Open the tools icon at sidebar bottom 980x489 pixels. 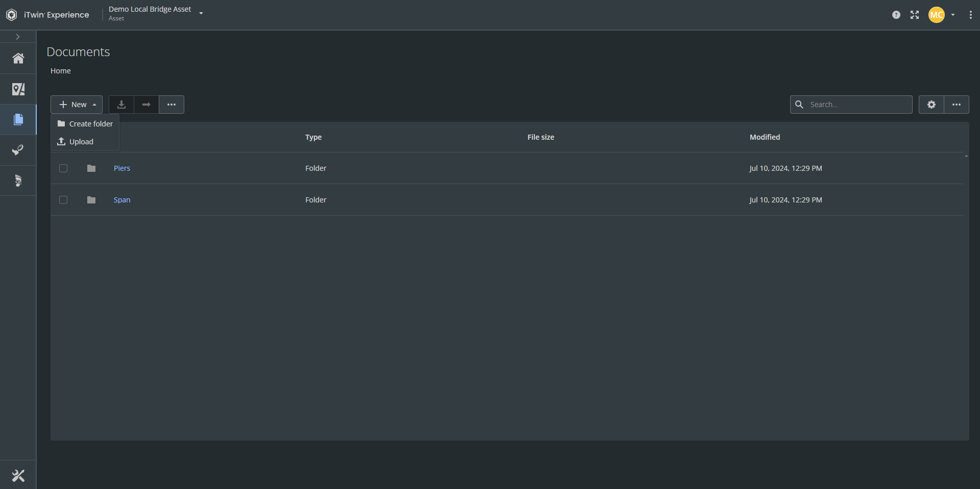tap(18, 476)
